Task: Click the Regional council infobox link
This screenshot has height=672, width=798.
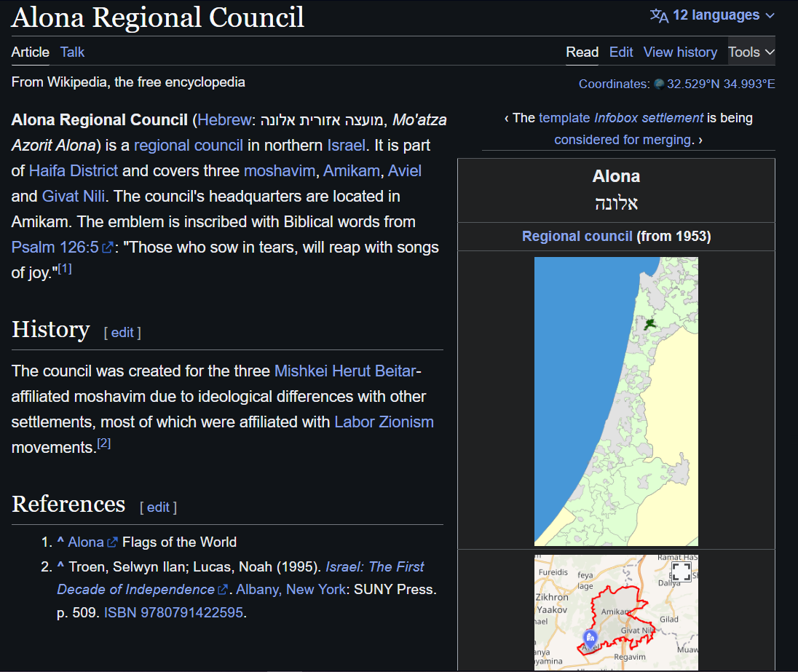Action: (577, 236)
